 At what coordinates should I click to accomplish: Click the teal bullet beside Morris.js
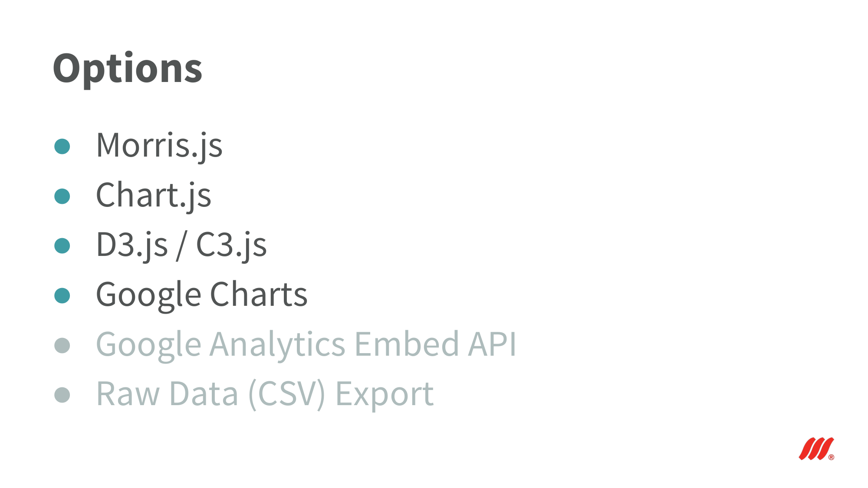pos(62,147)
